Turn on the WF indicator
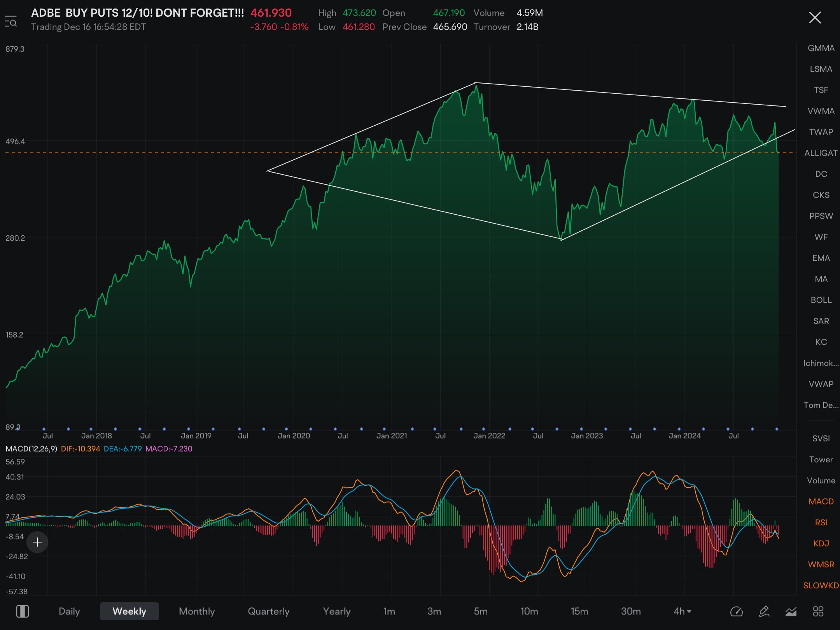 821,237
